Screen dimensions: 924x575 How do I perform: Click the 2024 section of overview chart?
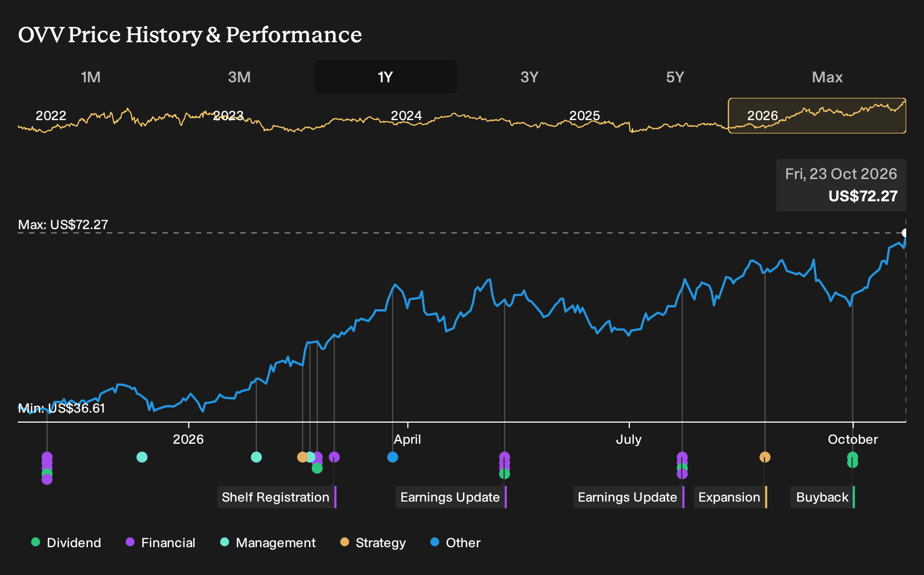(406, 116)
